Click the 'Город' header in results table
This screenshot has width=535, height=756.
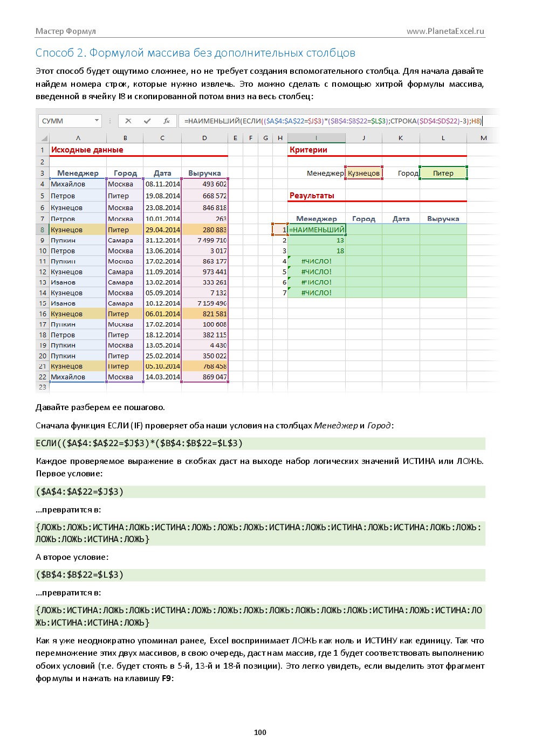coord(364,219)
